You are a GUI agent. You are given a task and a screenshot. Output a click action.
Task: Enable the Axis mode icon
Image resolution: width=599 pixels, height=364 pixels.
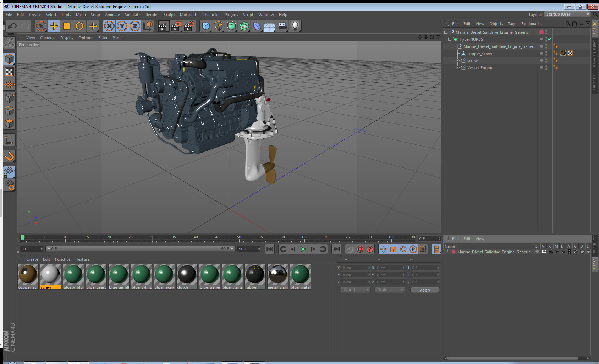(x=9, y=140)
